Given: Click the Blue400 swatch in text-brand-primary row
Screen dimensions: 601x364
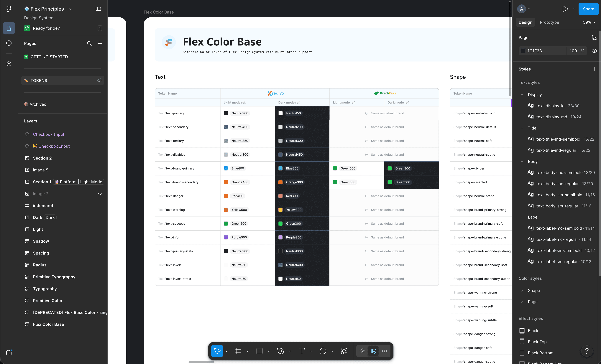Looking at the screenshot, I should (x=226, y=168).
